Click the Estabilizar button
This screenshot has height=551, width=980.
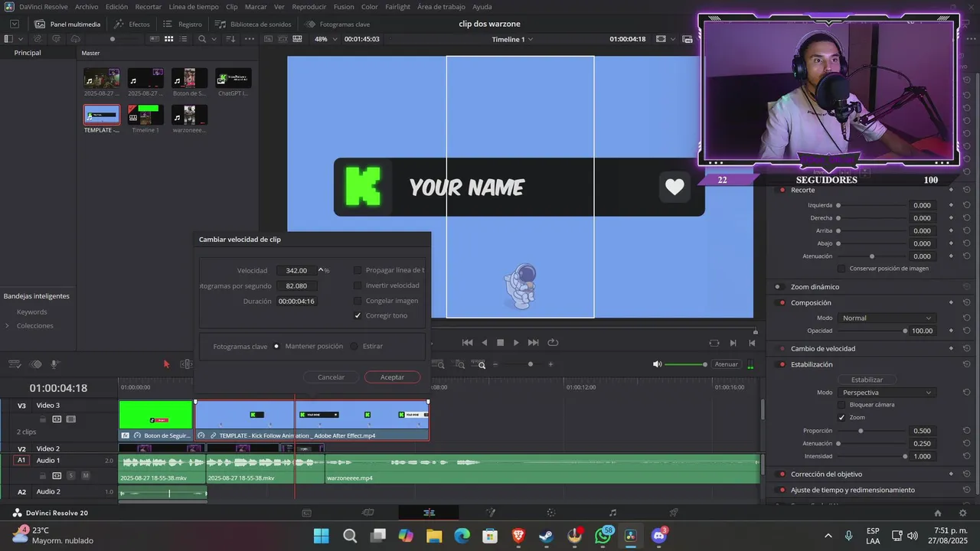point(867,380)
